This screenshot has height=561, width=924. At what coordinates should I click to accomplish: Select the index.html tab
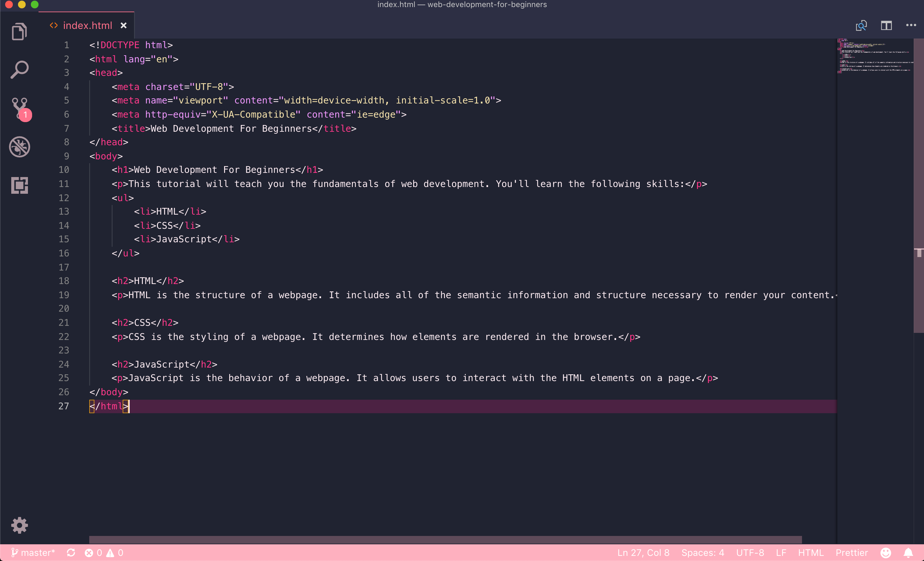[x=87, y=25]
